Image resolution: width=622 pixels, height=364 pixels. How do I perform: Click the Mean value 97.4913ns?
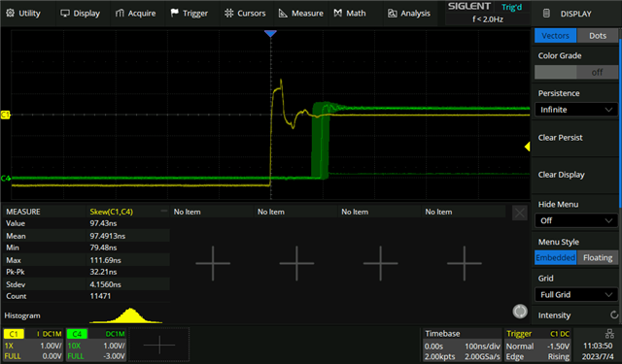[x=108, y=236]
